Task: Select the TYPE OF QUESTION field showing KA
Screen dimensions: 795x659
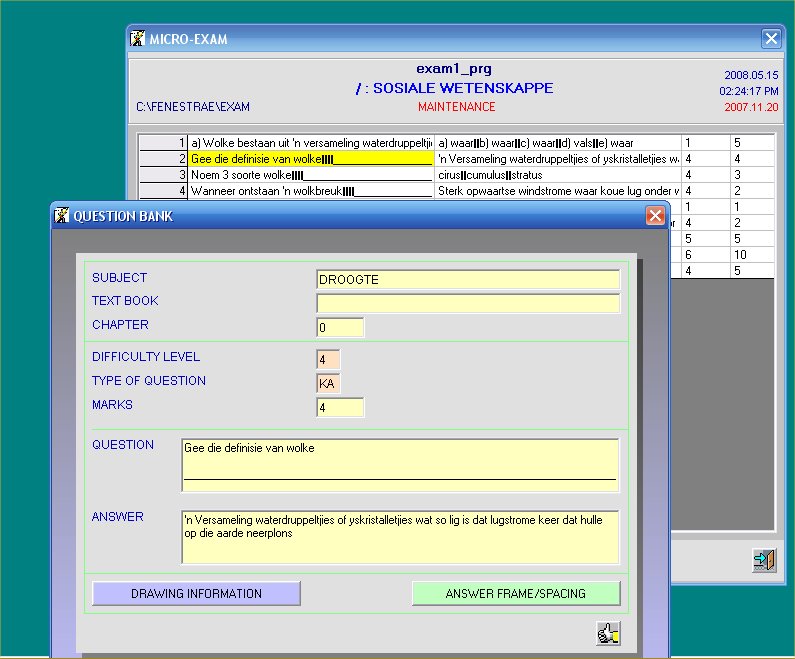Action: [x=328, y=384]
